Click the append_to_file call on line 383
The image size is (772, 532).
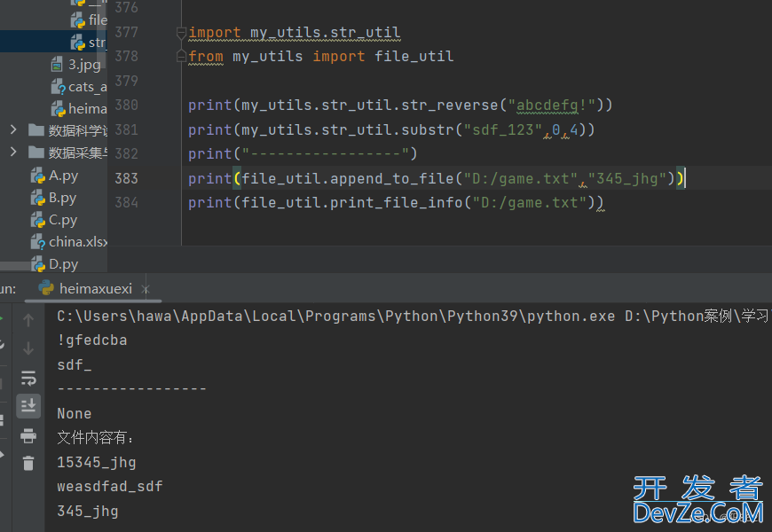coord(392,178)
